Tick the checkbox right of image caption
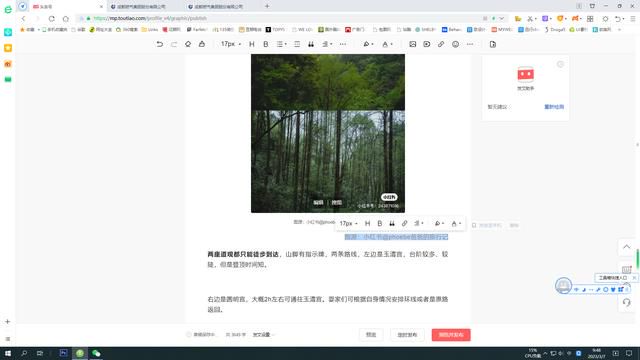This screenshot has width=640, height=360. [474, 225]
